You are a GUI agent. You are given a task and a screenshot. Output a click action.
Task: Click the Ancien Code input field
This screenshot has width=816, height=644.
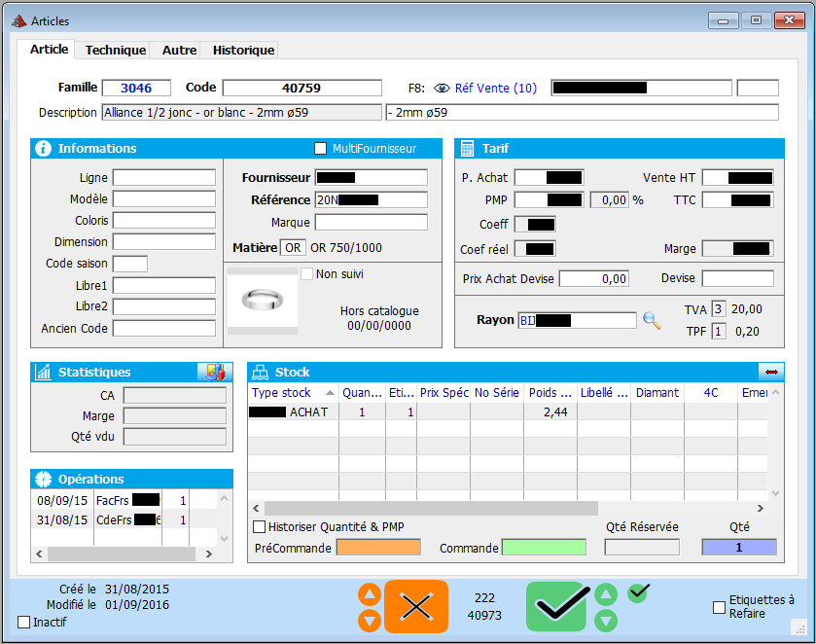click(x=164, y=329)
